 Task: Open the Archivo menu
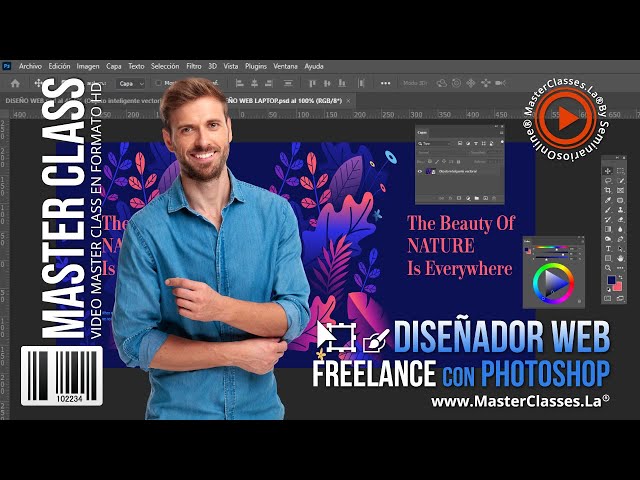(x=30, y=66)
